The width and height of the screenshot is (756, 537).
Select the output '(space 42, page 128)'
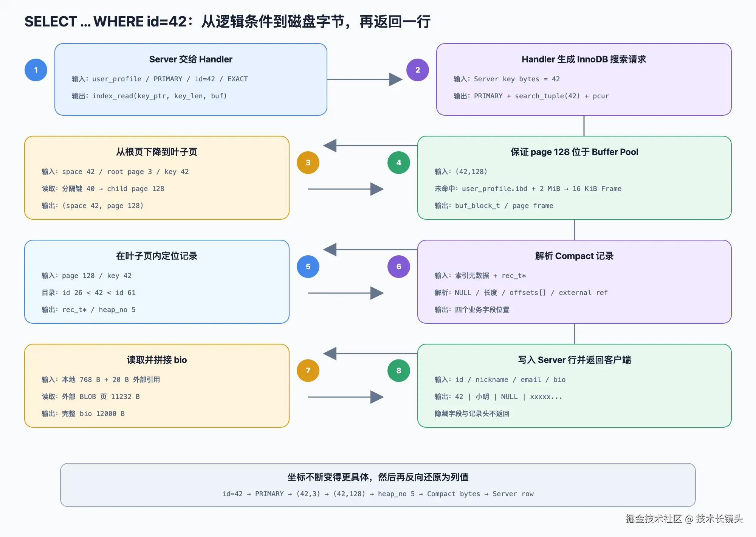(103, 206)
